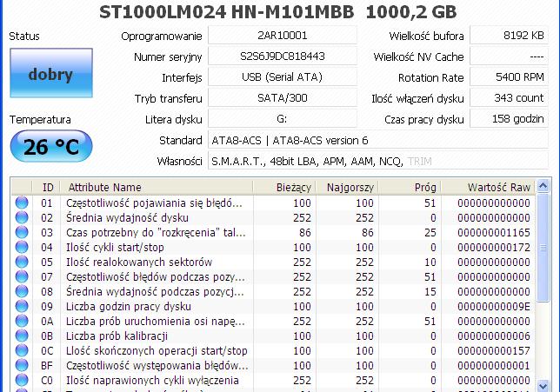Click the blue 'dobry' health status button
Image resolution: width=560 pixels, height=392 pixels.
pyautogui.click(x=51, y=73)
